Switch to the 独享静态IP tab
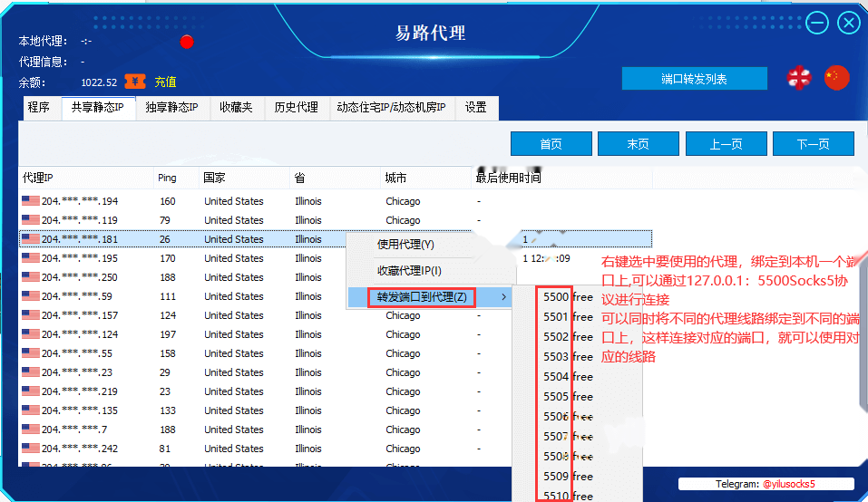 (171, 107)
